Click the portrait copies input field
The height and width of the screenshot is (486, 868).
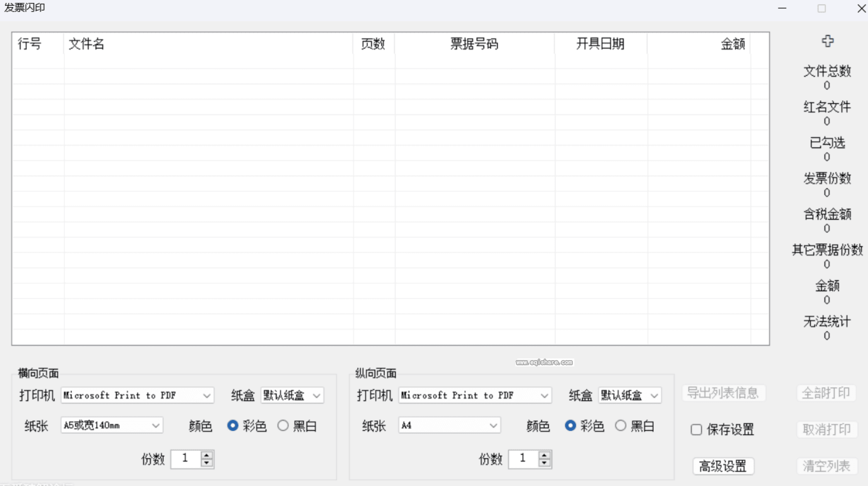tap(523, 459)
